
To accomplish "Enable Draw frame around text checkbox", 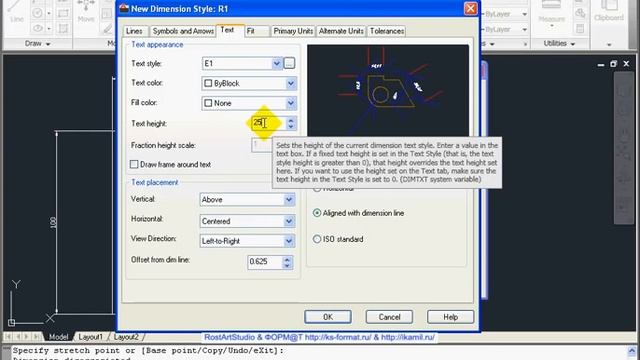I will pyautogui.click(x=134, y=164).
